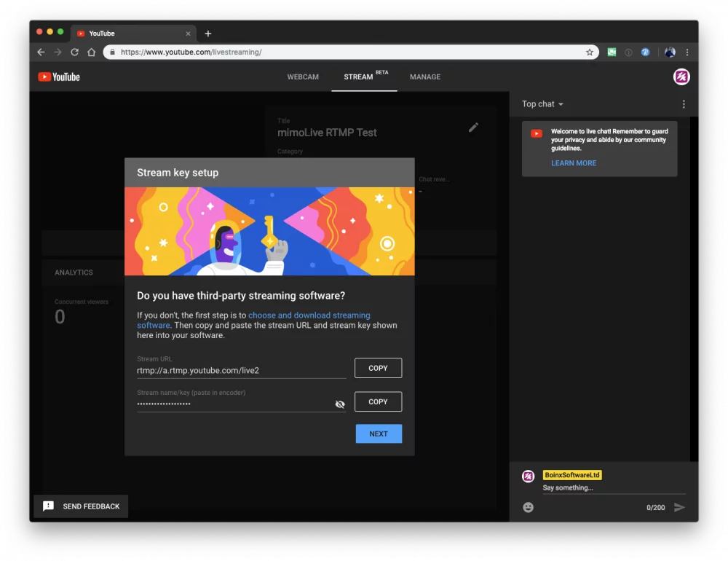Open LEARN MORE link in chat
Viewport: 728px width, 561px height.
(x=574, y=163)
